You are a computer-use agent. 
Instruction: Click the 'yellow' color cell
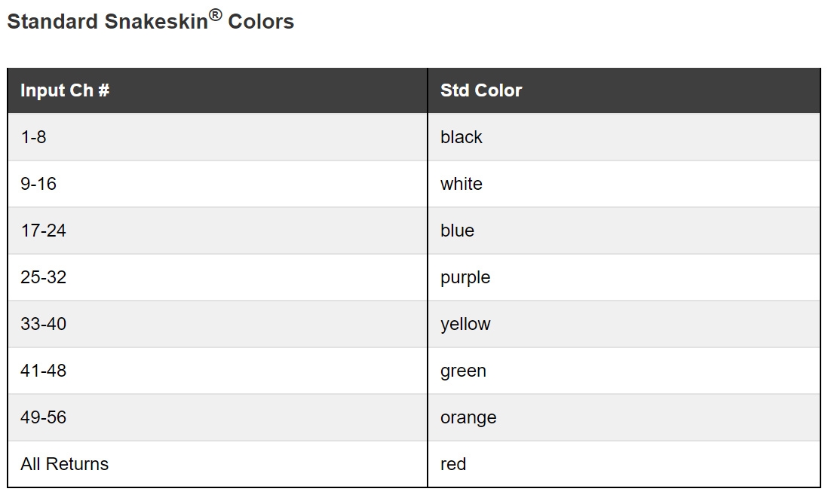pyautogui.click(x=465, y=324)
